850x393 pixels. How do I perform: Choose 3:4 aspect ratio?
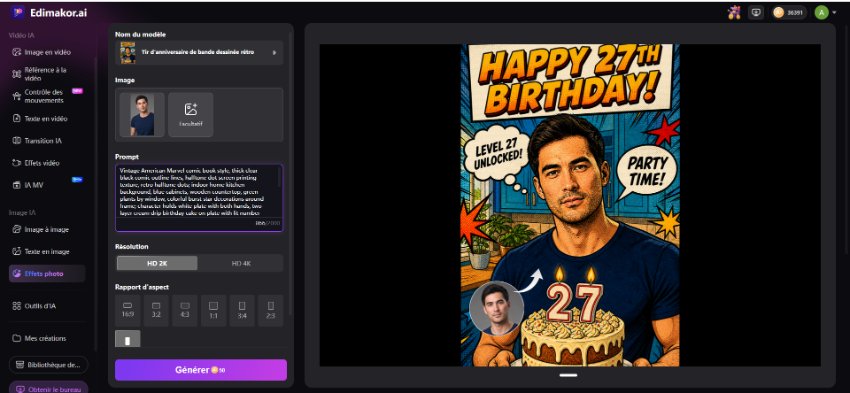[242, 311]
